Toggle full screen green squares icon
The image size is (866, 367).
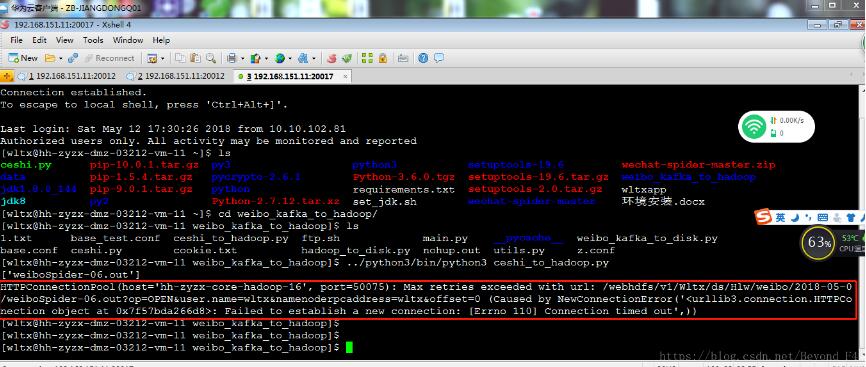coord(367,58)
